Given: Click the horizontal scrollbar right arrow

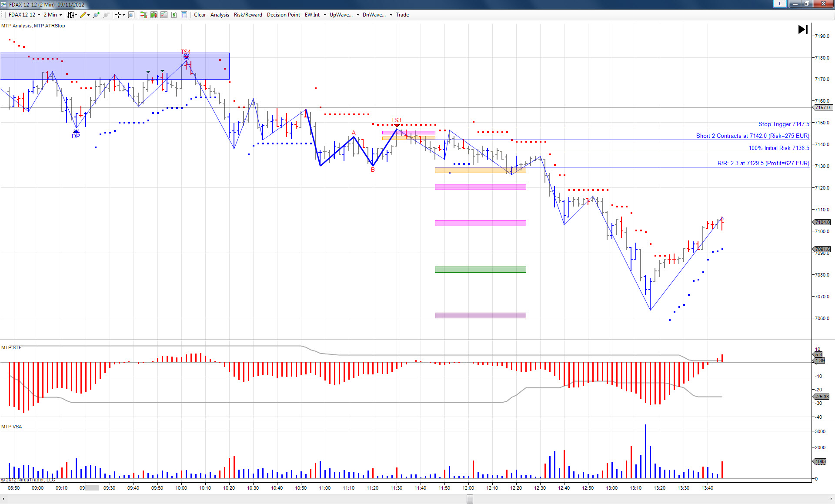Looking at the screenshot, I should 831,499.
